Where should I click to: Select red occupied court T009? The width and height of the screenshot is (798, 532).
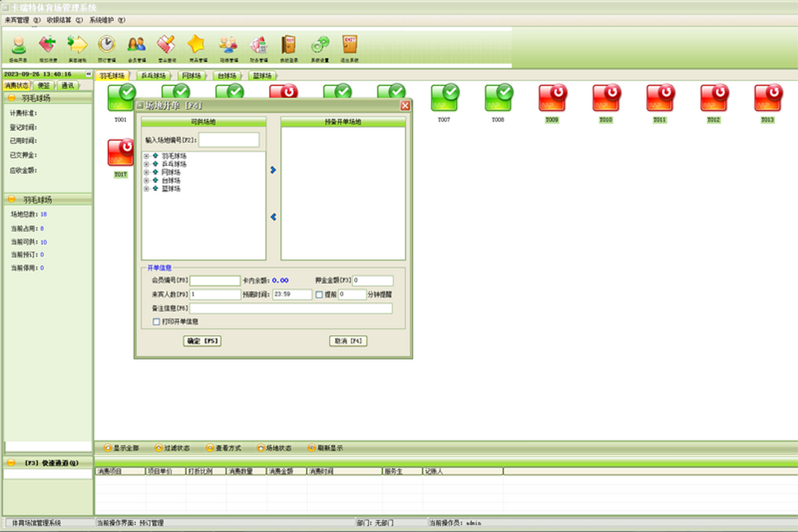point(552,98)
